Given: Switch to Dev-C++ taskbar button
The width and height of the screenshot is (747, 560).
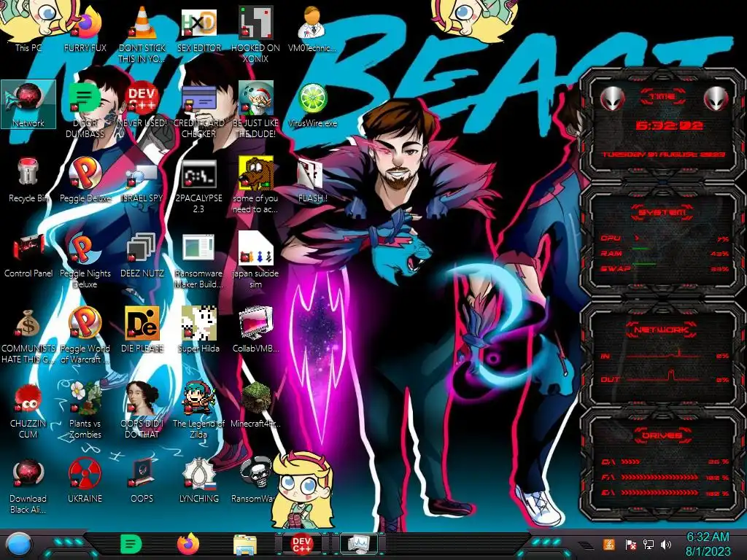Looking at the screenshot, I should 301,544.
